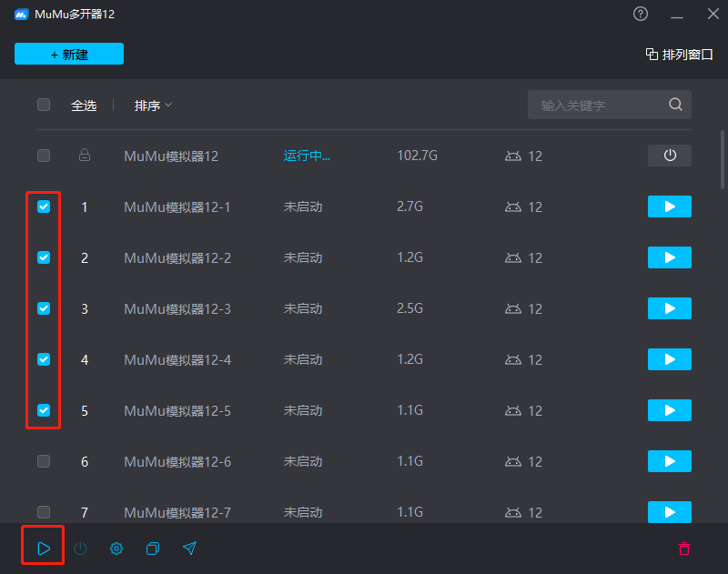
Task: Click 未启动 status of MuMu模拟器12-1
Action: (x=303, y=206)
